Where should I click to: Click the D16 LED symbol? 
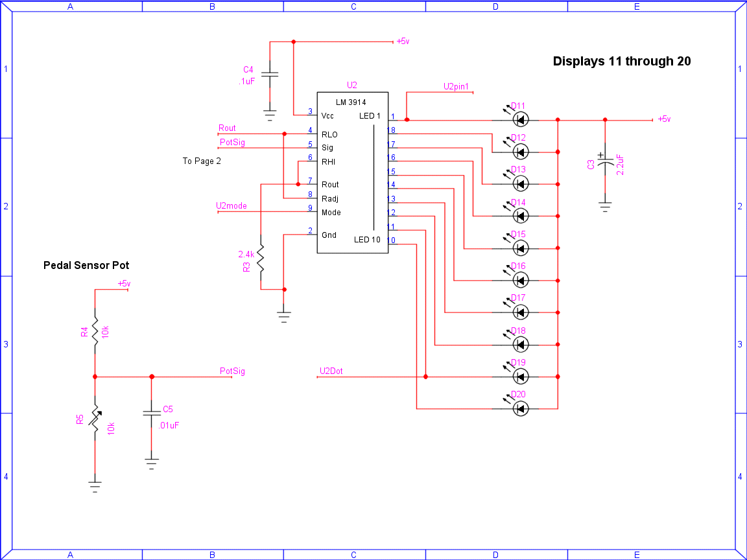[x=520, y=280]
